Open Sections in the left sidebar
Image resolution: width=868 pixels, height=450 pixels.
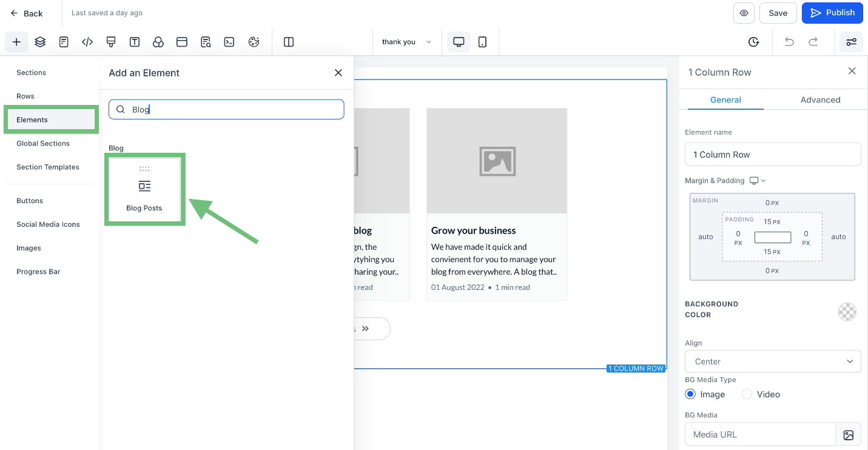click(x=32, y=73)
